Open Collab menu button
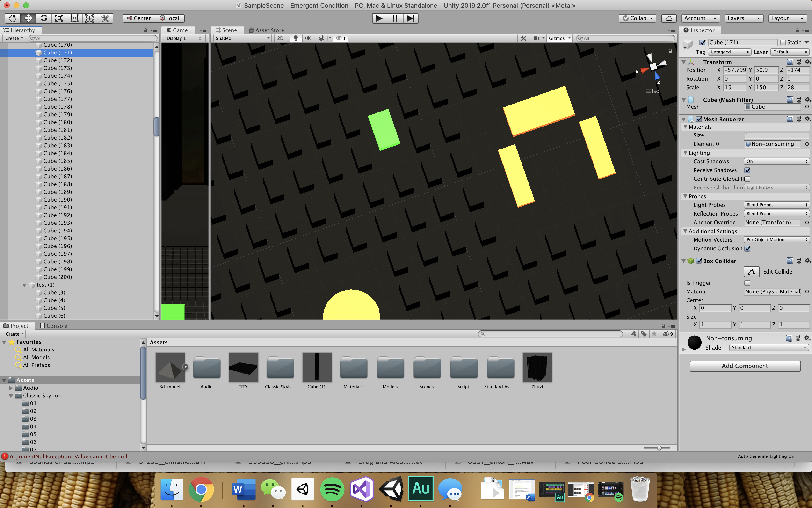 (x=637, y=18)
